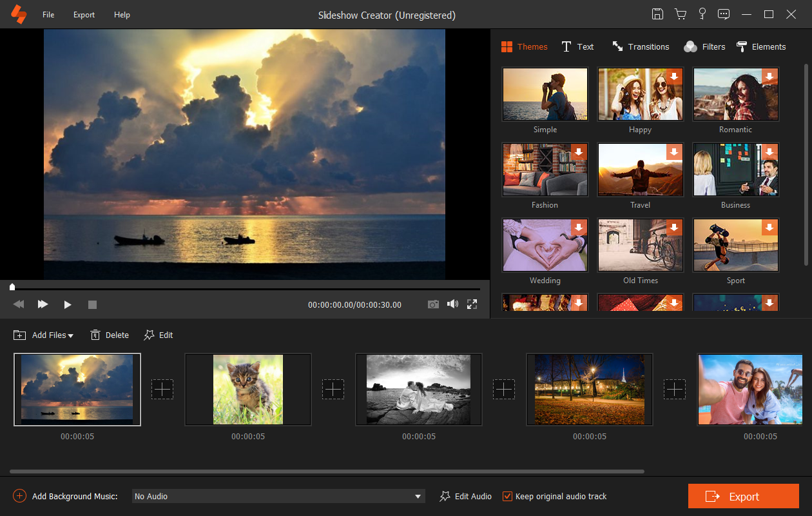Viewport: 812px width, 516px height.
Task: Switch to the Transitions tab
Action: 641,46
